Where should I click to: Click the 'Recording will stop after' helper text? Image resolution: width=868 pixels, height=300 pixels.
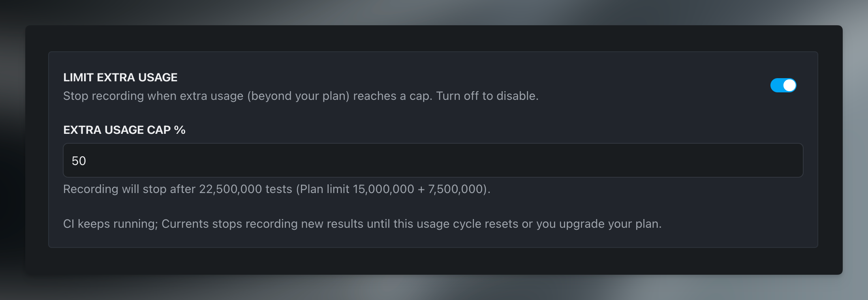pyautogui.click(x=130, y=189)
